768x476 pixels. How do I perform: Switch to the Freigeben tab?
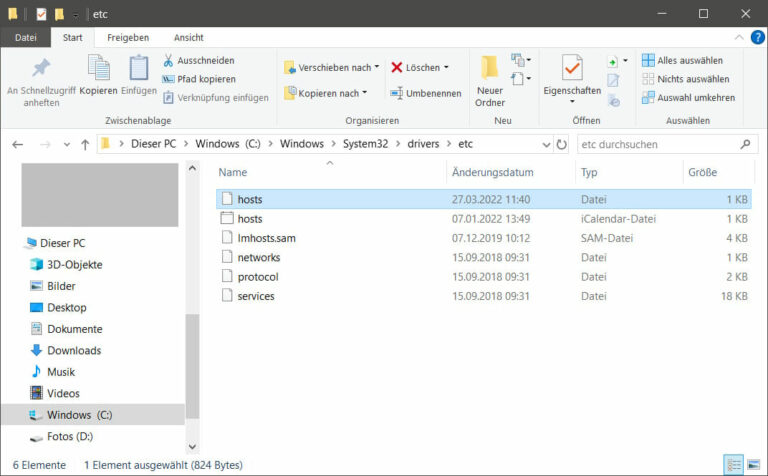128,37
